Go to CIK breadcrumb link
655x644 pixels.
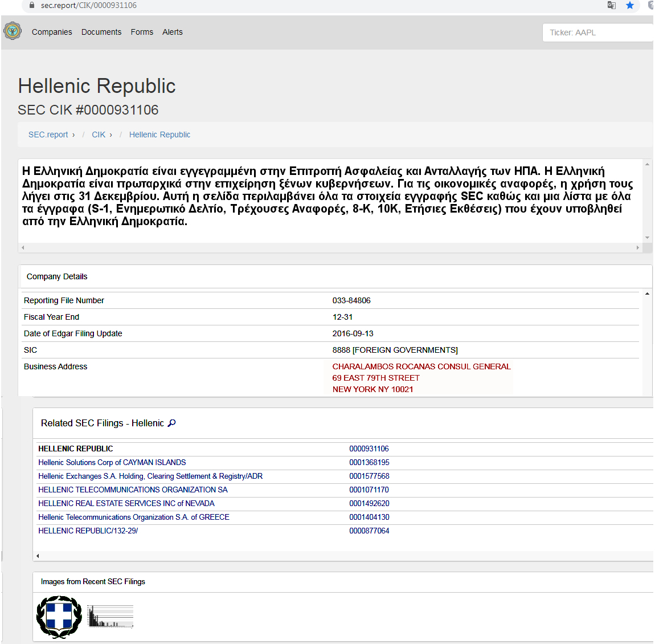[x=99, y=134]
